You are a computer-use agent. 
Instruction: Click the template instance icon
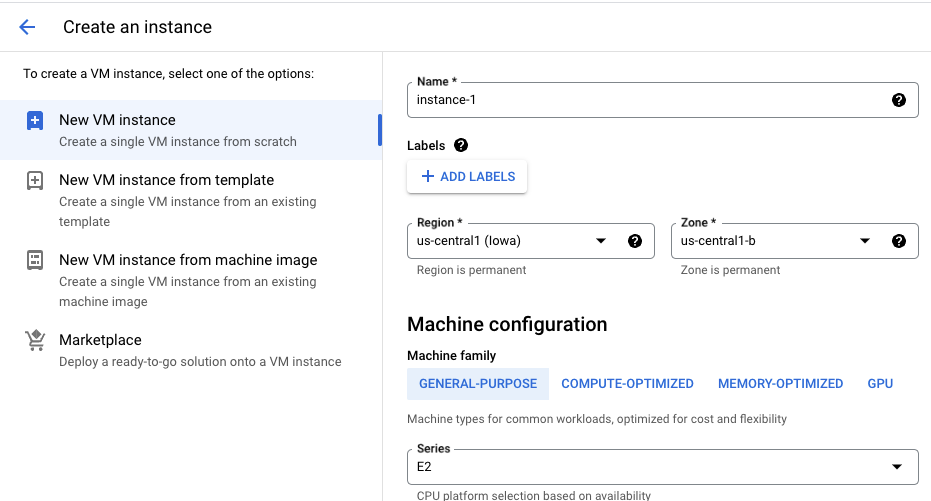point(35,181)
